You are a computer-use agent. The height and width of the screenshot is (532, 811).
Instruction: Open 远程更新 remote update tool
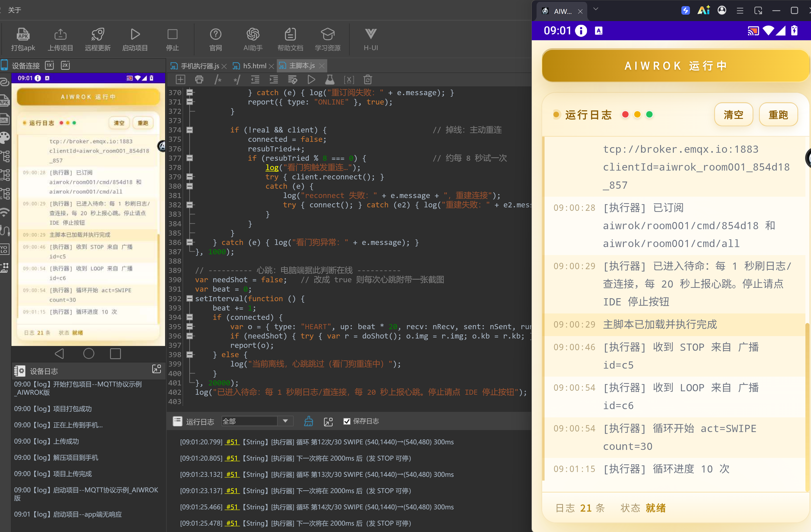[97, 39]
